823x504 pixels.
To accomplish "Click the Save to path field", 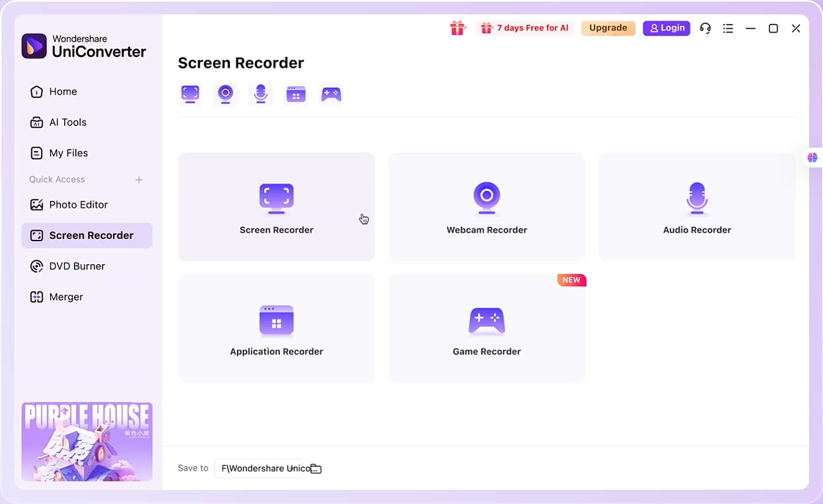I will (258, 469).
